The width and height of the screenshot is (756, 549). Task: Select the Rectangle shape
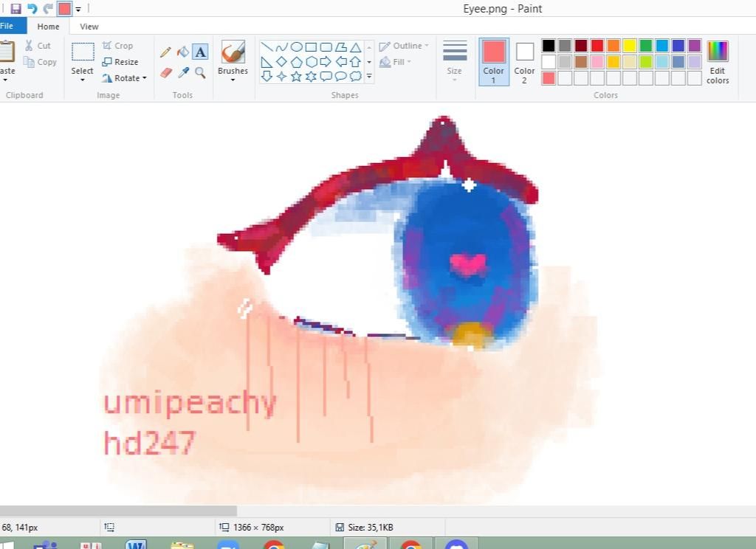[311, 47]
